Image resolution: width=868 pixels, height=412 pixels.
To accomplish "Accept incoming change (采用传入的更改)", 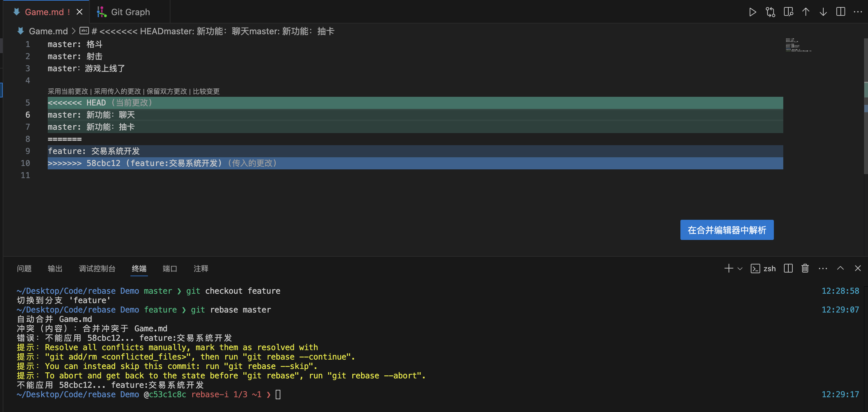I will coord(117,91).
